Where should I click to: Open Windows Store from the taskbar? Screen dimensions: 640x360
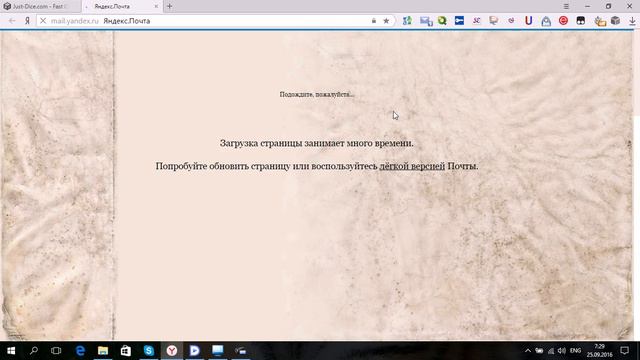[x=126, y=351]
